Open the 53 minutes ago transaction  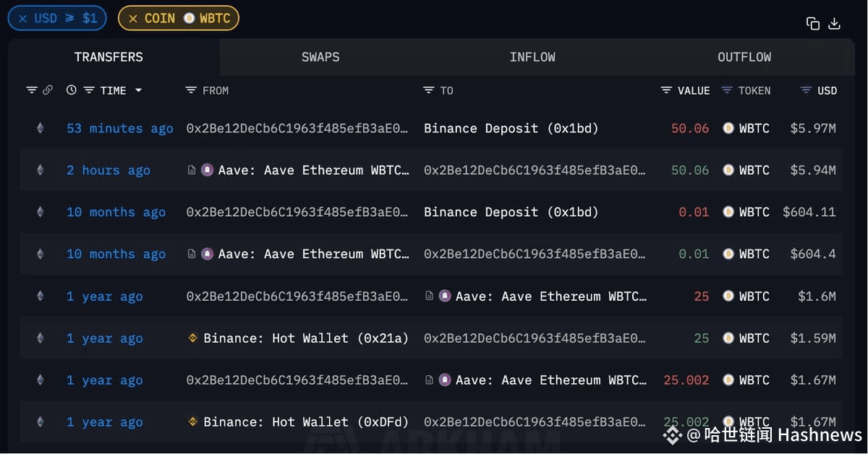click(120, 129)
